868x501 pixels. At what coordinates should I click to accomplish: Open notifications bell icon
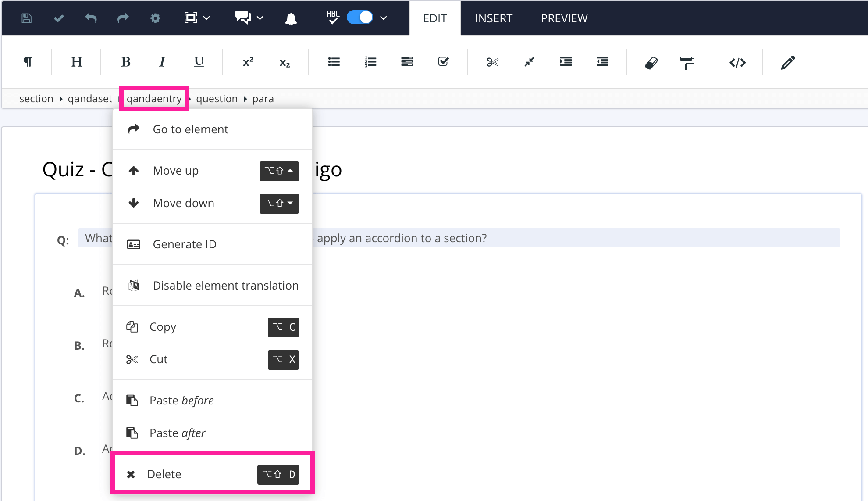click(x=291, y=18)
